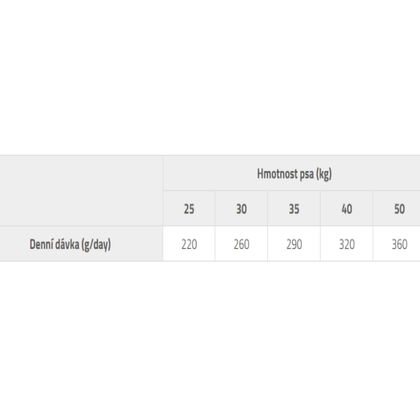Image resolution: width=420 pixels, height=420 pixels.
Task: Click the 360 daily dose cell
Action: [x=399, y=244]
